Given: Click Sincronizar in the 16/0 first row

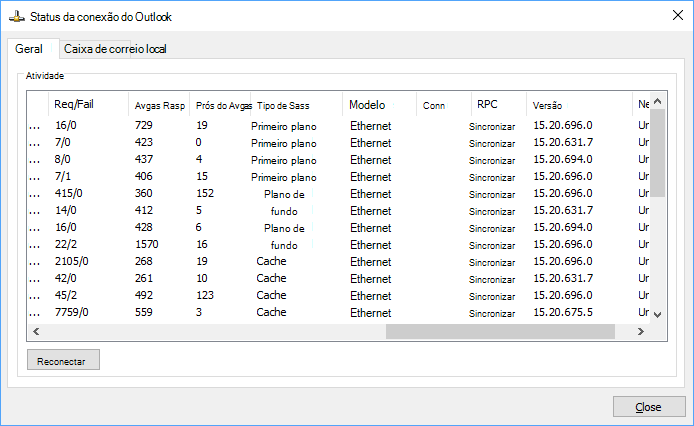Looking at the screenshot, I should [x=492, y=127].
